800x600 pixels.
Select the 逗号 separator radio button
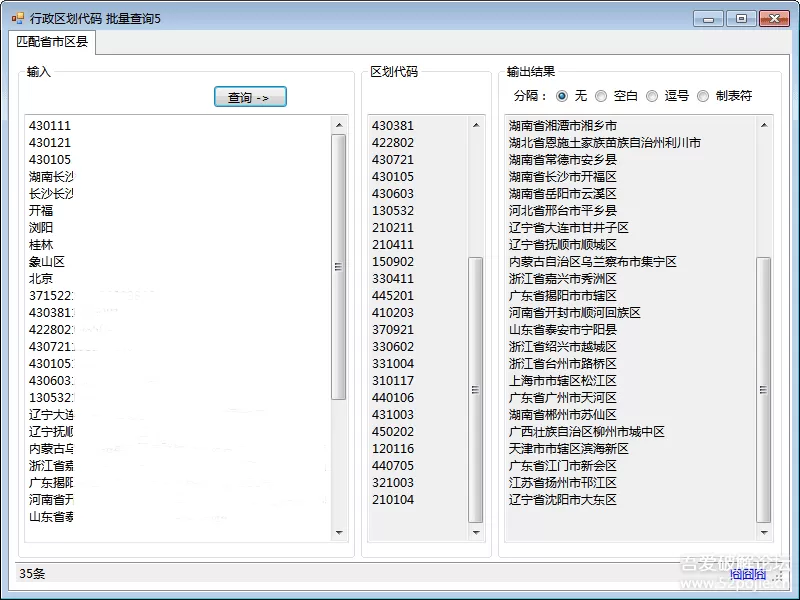(x=652, y=96)
